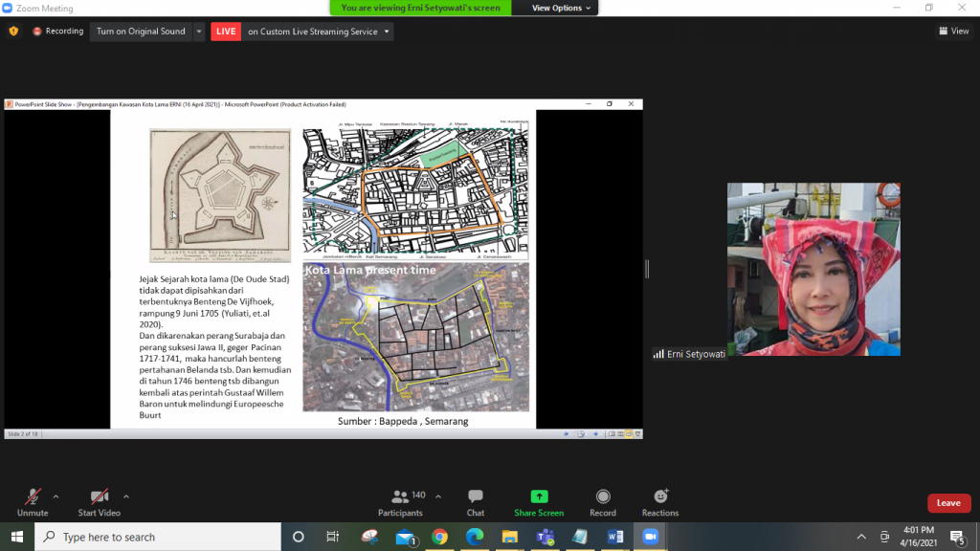Viewport: 980px width, 551px height.
Task: Open Microsoft Word from the taskbar
Action: point(614,537)
